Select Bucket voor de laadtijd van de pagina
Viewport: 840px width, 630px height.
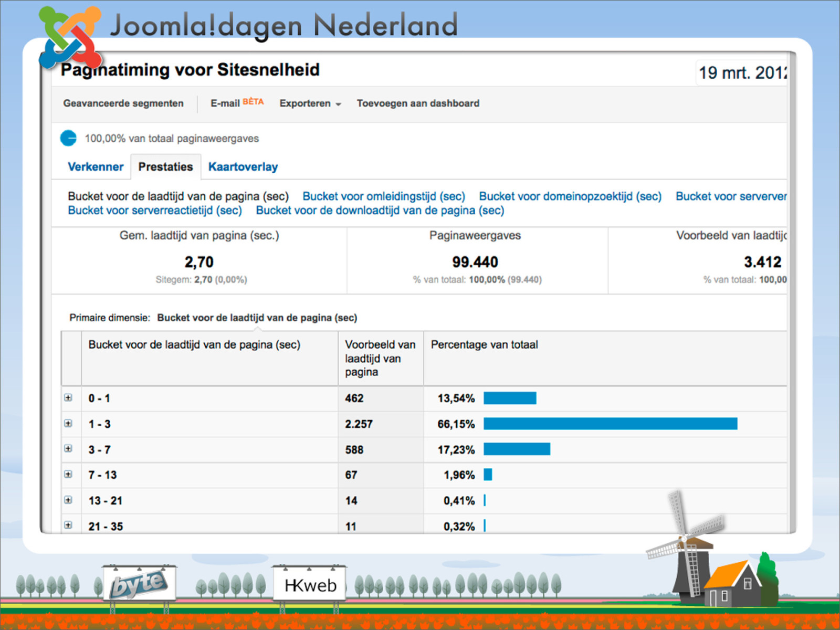(x=178, y=196)
